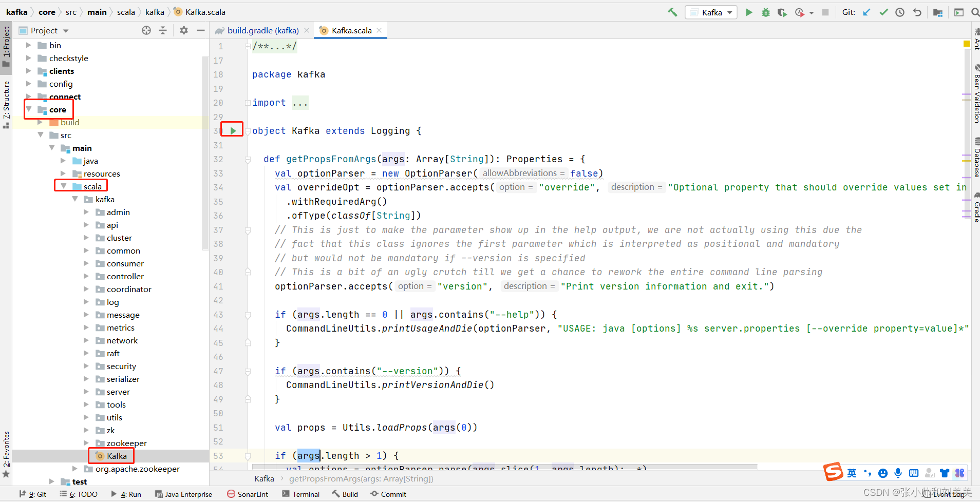Open the Commit tool window at the bottom

tap(388, 494)
